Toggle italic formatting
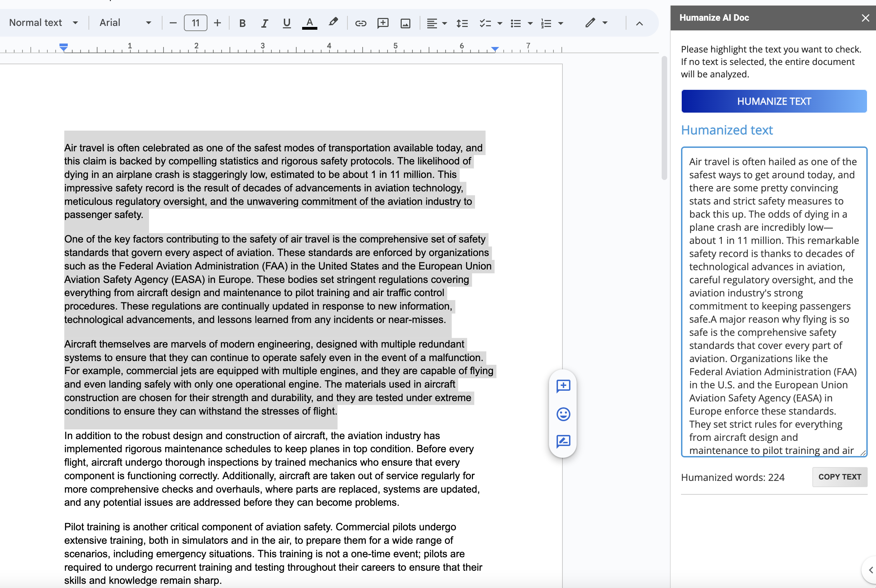Image resolution: width=876 pixels, height=588 pixels. click(264, 23)
